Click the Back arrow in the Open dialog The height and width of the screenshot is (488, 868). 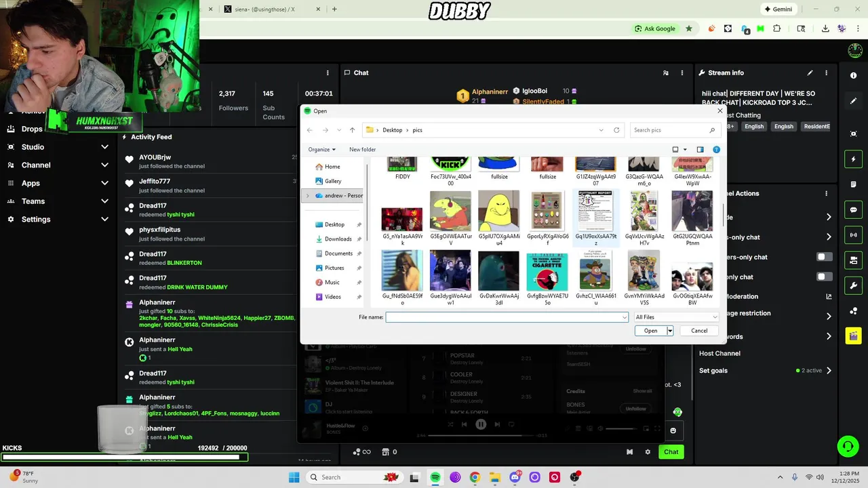point(310,130)
